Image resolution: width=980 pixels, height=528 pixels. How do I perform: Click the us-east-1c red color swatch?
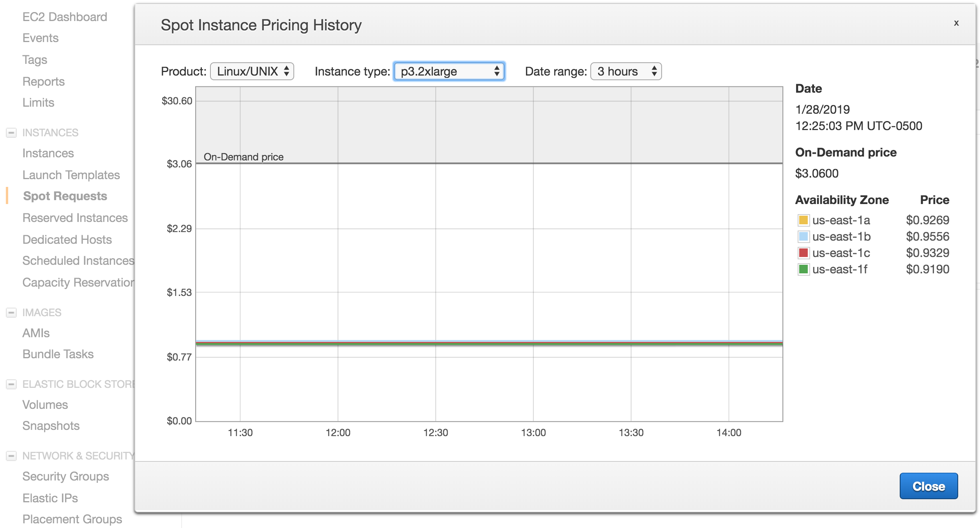point(803,253)
